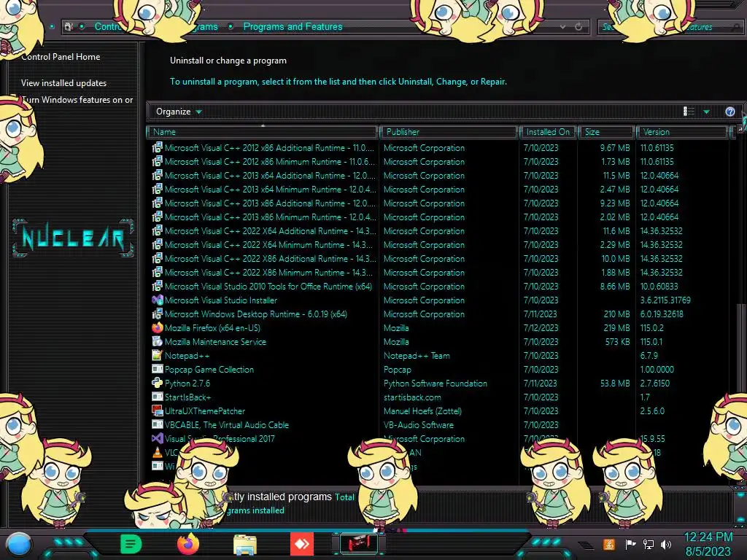This screenshot has width=747, height=560.
Task: Click the Popcap Game Collection icon
Action: [x=158, y=369]
